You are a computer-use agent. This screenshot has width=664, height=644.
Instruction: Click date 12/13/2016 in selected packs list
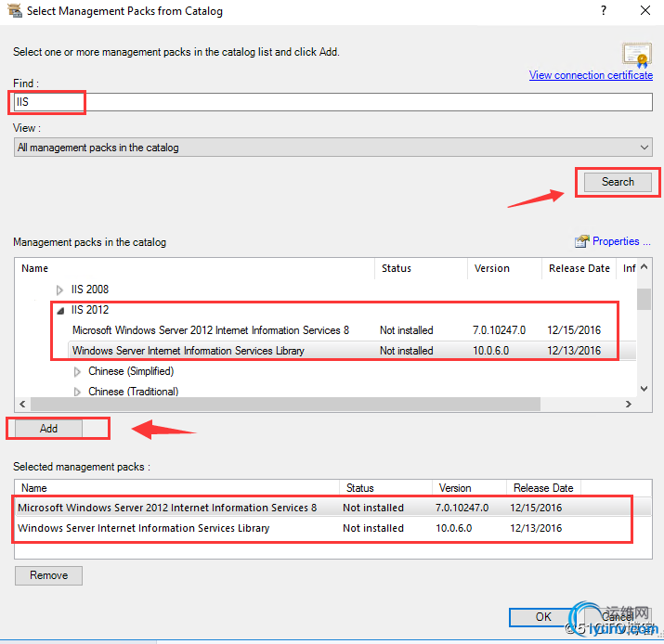pos(536,528)
